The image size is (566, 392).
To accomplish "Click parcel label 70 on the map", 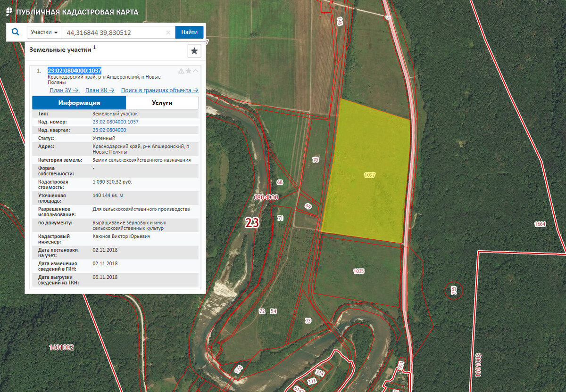I will pos(316,160).
